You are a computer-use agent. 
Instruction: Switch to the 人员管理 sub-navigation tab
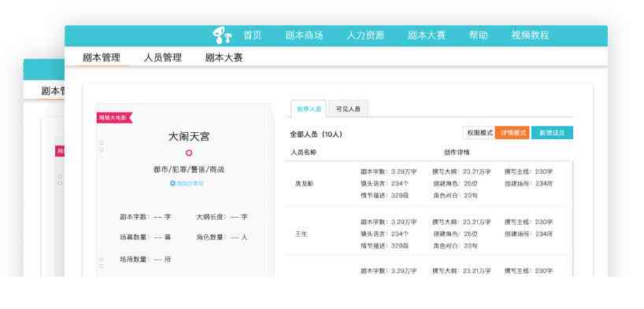pyautogui.click(x=163, y=57)
